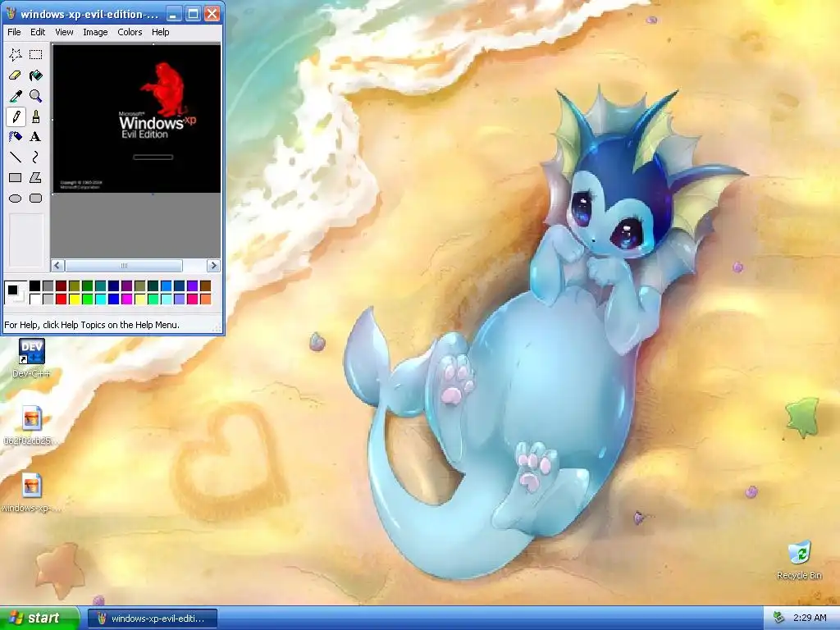Screen dimensions: 840x630
Task: Select the magenta swatch
Action: point(127,299)
